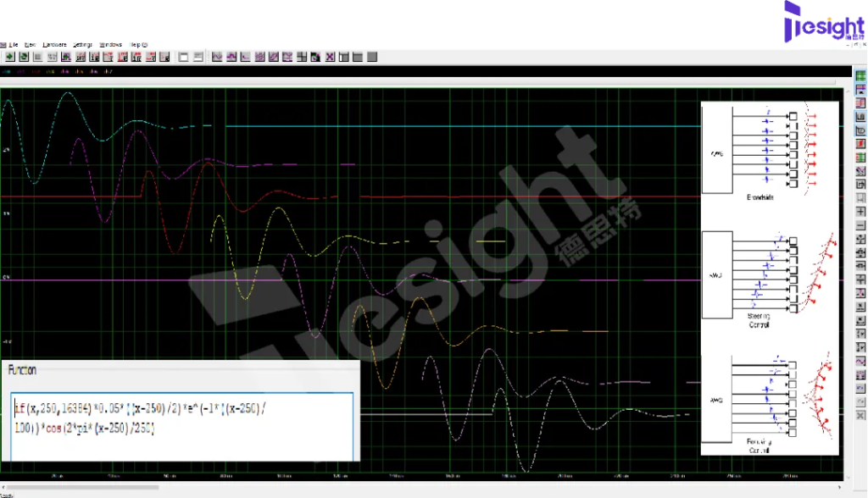Click the horizontal scrollbar thumb below the plot
868x498 pixels.
click(x=82, y=488)
